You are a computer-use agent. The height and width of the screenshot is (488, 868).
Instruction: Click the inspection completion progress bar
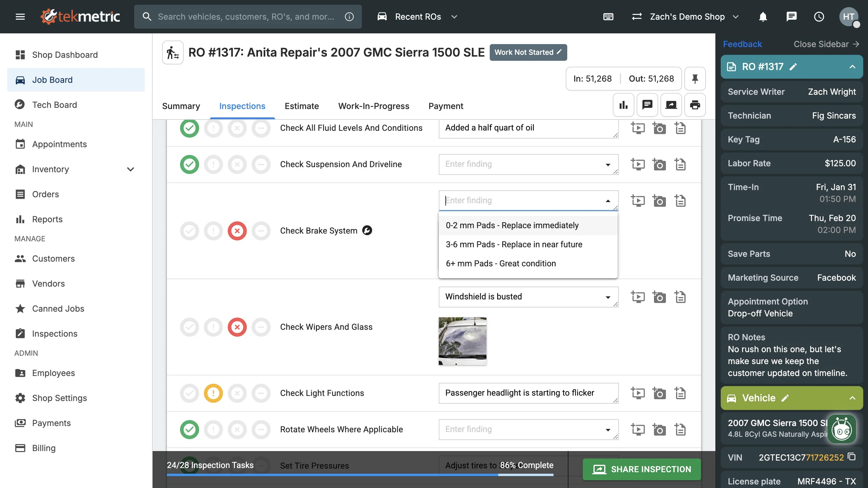(360, 475)
